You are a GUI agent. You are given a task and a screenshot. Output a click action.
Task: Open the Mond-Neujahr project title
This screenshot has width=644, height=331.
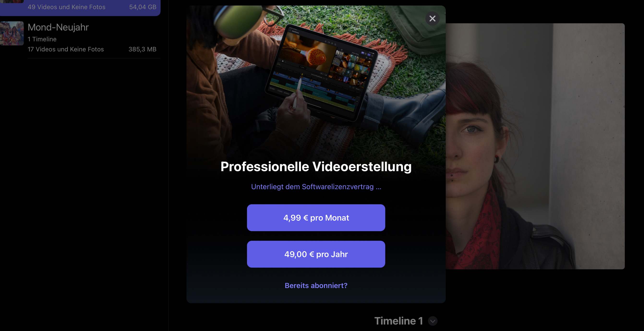tap(58, 27)
